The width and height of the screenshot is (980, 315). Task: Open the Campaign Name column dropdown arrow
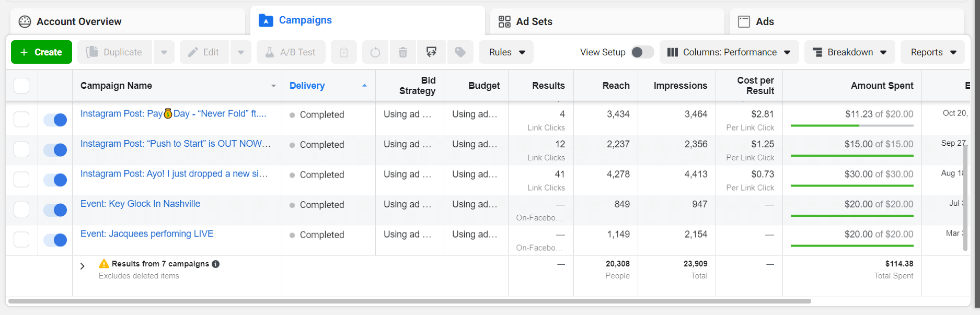[x=273, y=86]
